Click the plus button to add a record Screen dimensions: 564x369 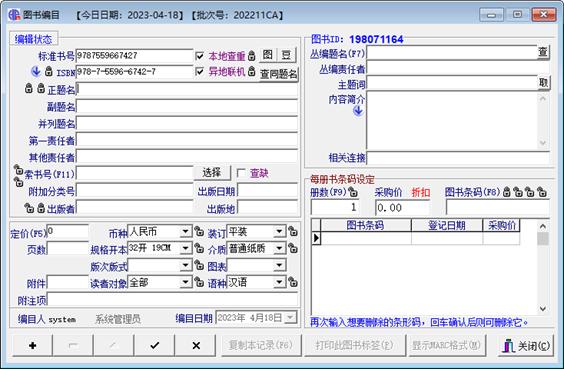coord(32,345)
